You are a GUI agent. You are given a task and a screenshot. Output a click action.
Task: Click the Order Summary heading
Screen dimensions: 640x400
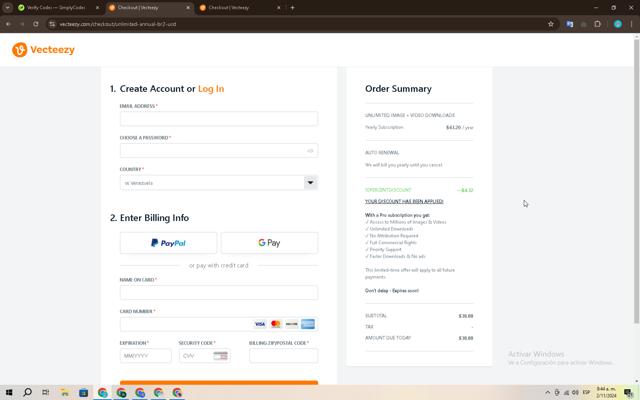coord(398,89)
